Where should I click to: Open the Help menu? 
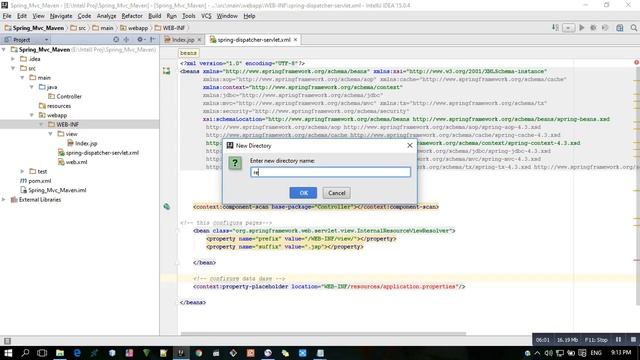249,16
